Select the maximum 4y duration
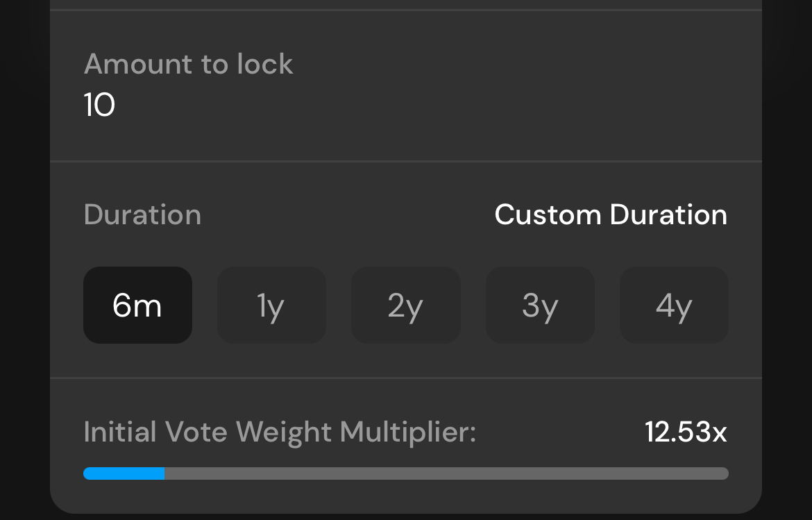This screenshot has height=520, width=812. tap(674, 305)
